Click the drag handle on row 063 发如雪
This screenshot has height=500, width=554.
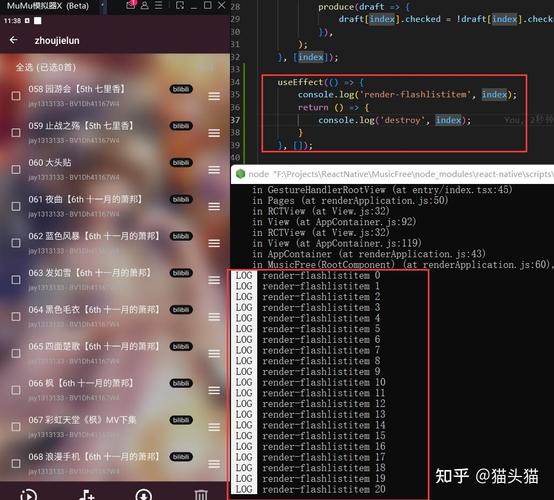(x=214, y=280)
